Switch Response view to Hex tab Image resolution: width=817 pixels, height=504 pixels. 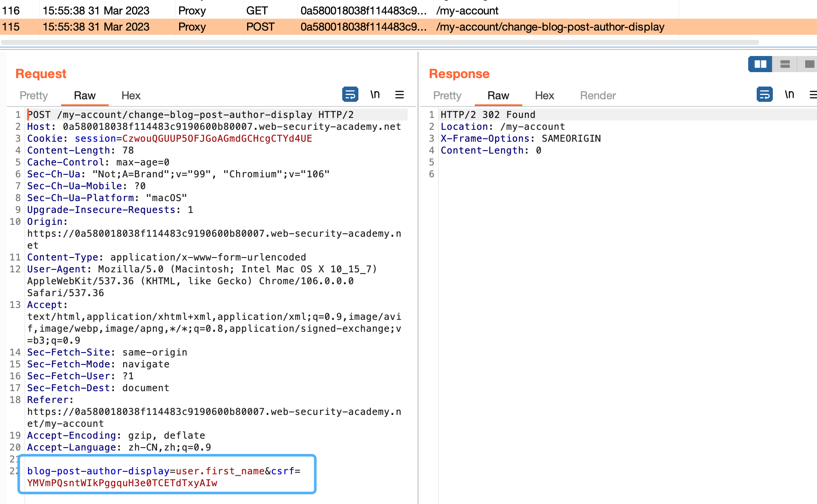tap(544, 95)
